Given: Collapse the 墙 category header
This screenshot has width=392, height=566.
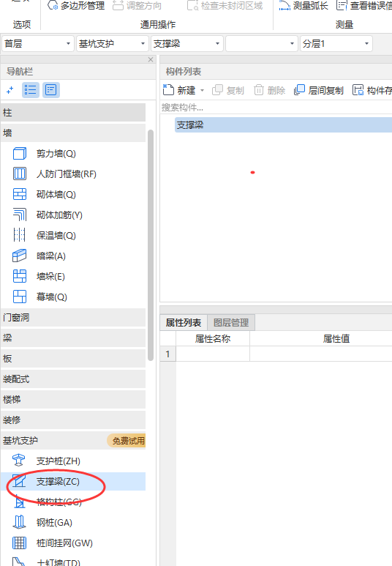Looking at the screenshot, I should (x=73, y=133).
